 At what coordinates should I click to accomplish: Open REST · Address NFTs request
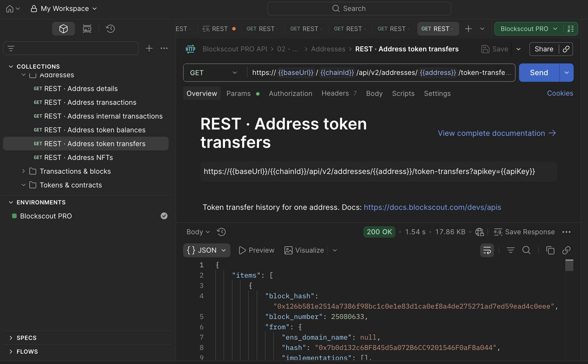point(79,158)
